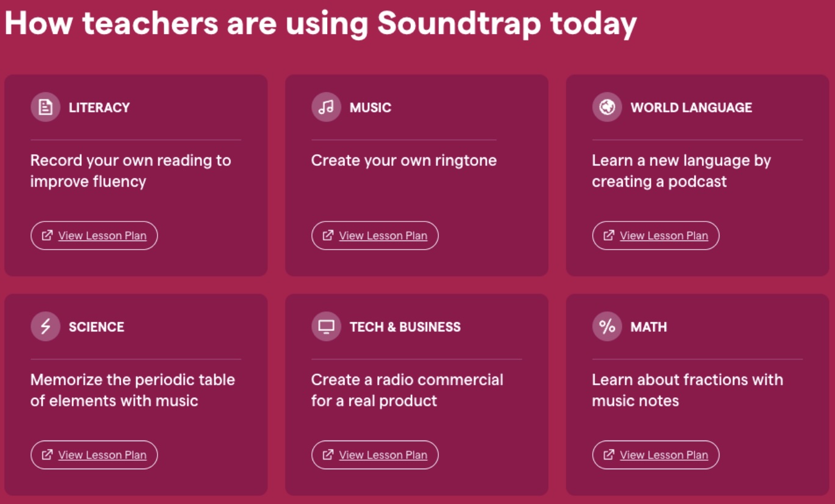This screenshot has height=504, width=835.
Task: Click the external link icon on Music's lesson plan
Action: [329, 235]
